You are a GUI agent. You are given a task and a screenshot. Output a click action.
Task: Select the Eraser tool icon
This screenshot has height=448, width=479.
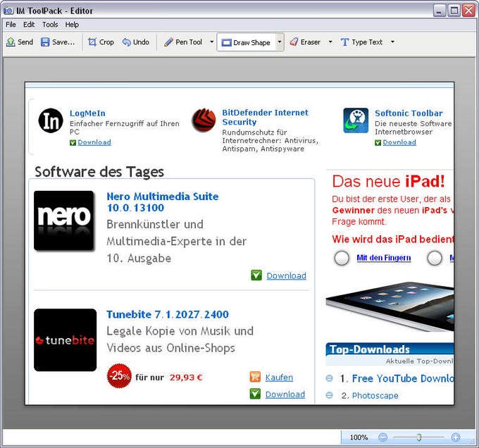[x=294, y=42]
